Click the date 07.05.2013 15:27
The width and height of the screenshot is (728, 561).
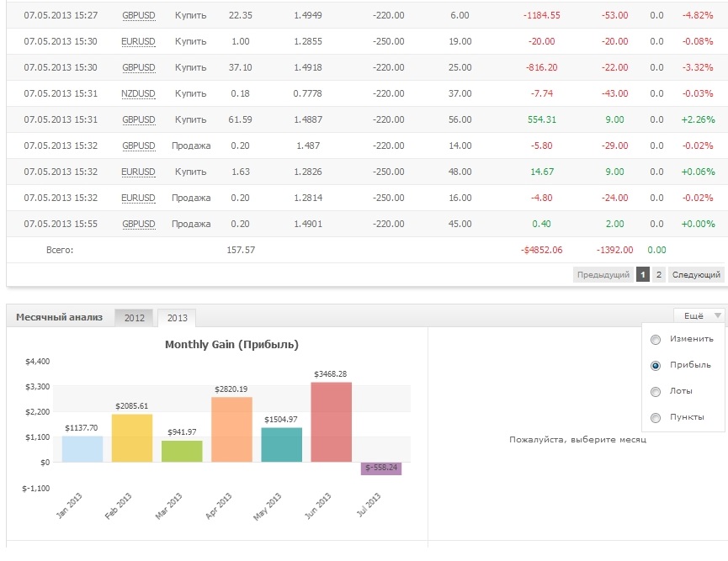tap(61, 15)
